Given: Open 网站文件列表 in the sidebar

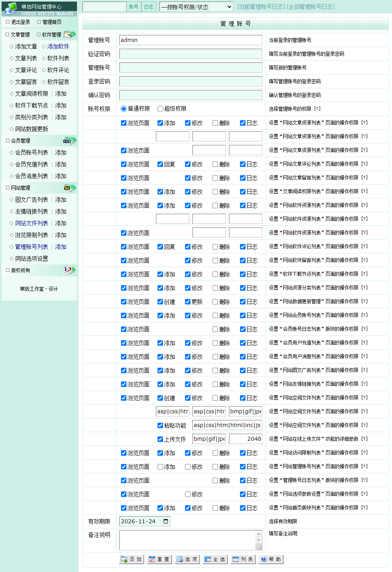Looking at the screenshot, I should point(31,223).
